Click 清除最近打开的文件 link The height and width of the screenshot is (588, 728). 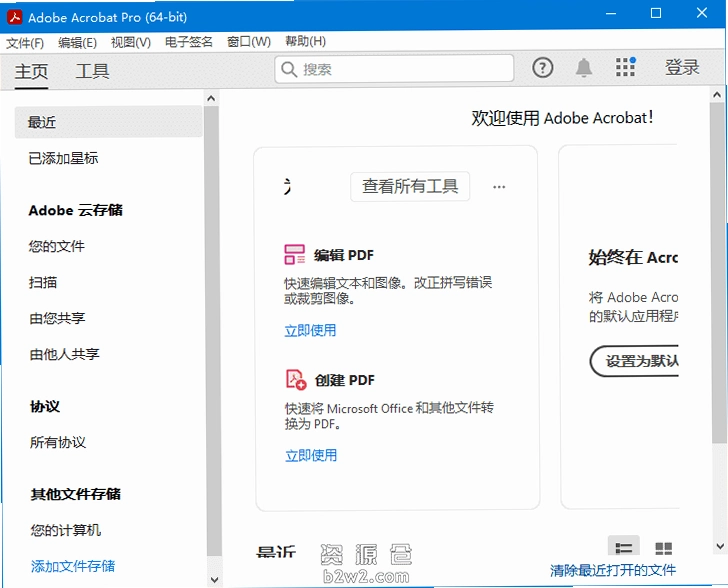click(x=613, y=570)
